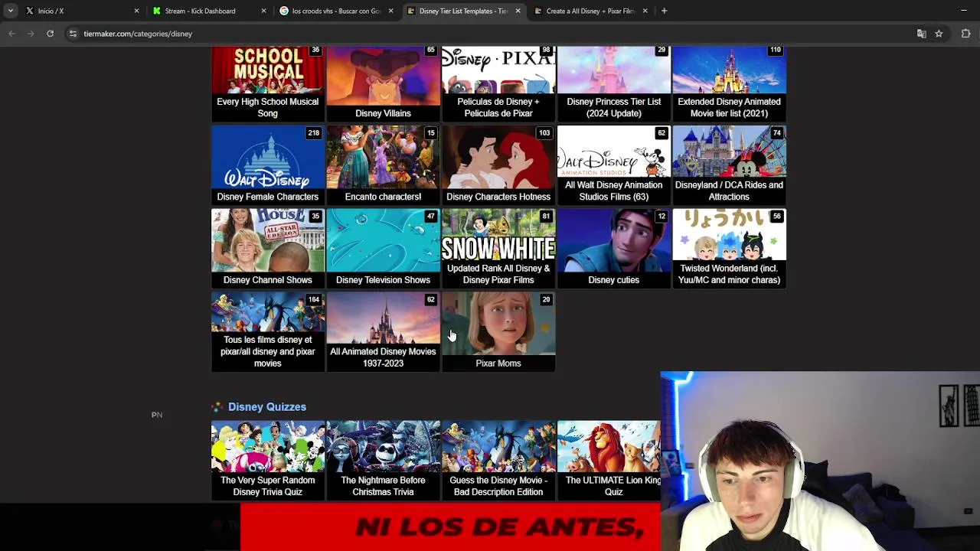
Task: Close the Kick Dashboard tab
Action: coord(263,11)
